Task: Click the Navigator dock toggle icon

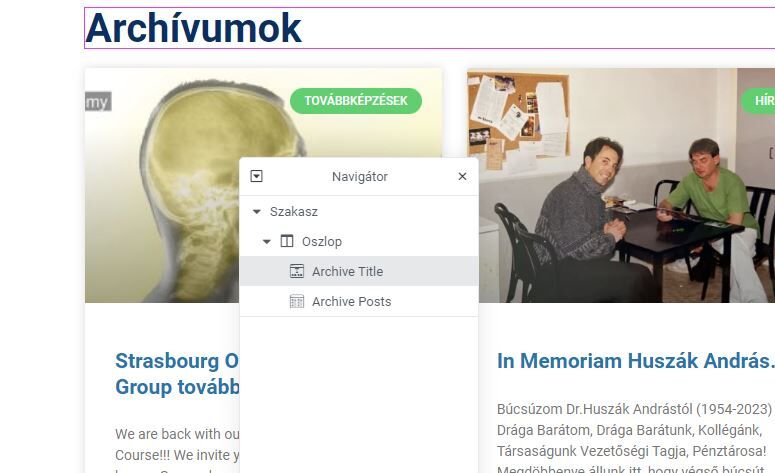Action: tap(256, 176)
